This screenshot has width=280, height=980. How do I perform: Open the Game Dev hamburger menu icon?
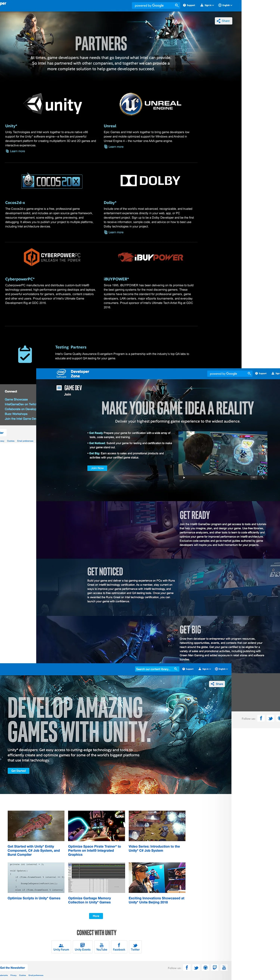59,388
